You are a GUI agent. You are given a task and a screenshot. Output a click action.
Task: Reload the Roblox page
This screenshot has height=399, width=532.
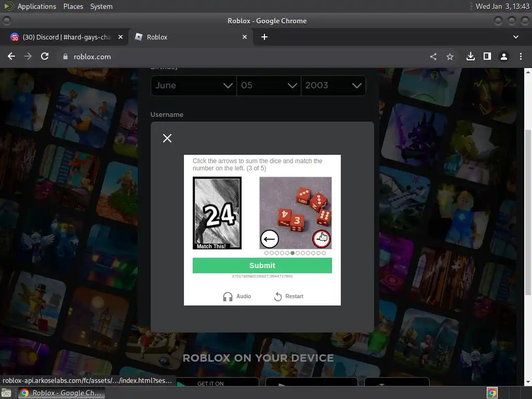pyautogui.click(x=45, y=56)
